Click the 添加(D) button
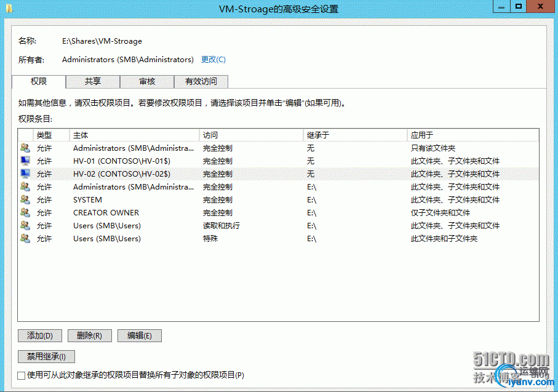 pos(40,336)
